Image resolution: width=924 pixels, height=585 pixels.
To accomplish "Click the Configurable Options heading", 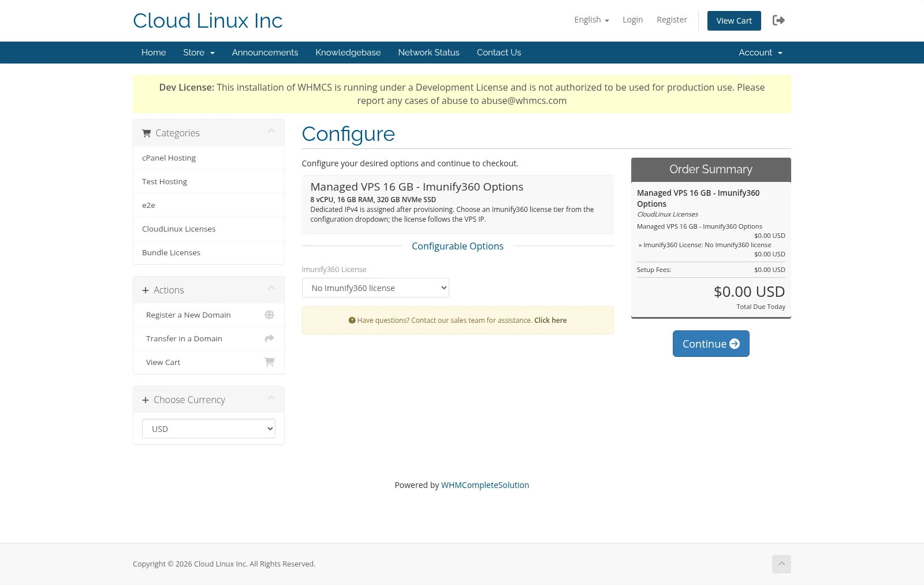I will [457, 246].
